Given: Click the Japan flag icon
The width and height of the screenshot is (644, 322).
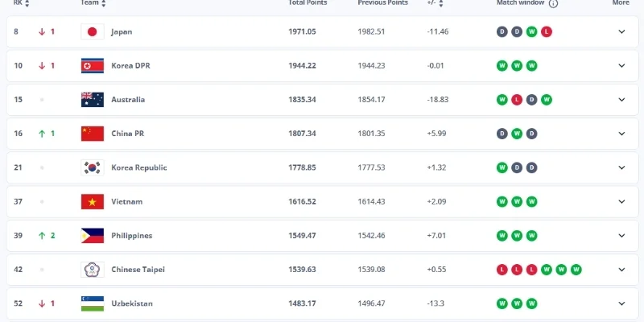Looking at the screenshot, I should point(92,31).
